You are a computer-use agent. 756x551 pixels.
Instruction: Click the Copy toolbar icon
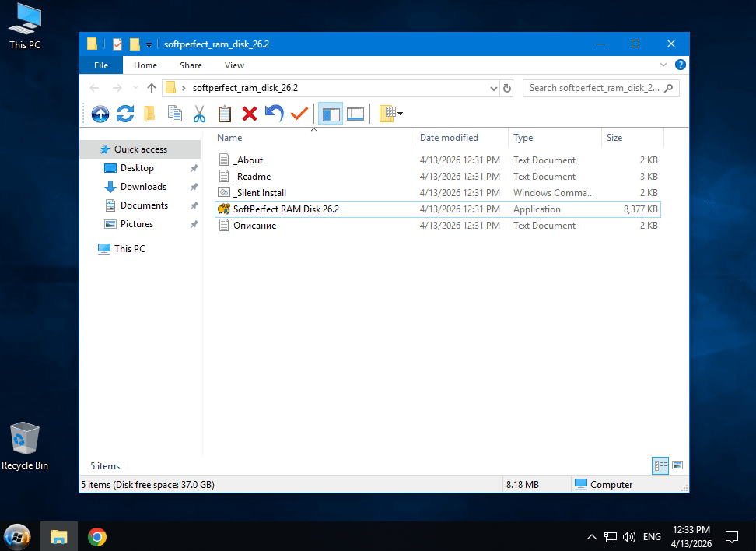pos(175,114)
